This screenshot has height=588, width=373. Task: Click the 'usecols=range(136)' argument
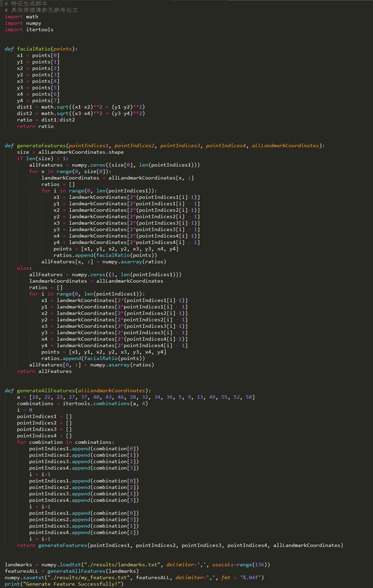click(240, 565)
